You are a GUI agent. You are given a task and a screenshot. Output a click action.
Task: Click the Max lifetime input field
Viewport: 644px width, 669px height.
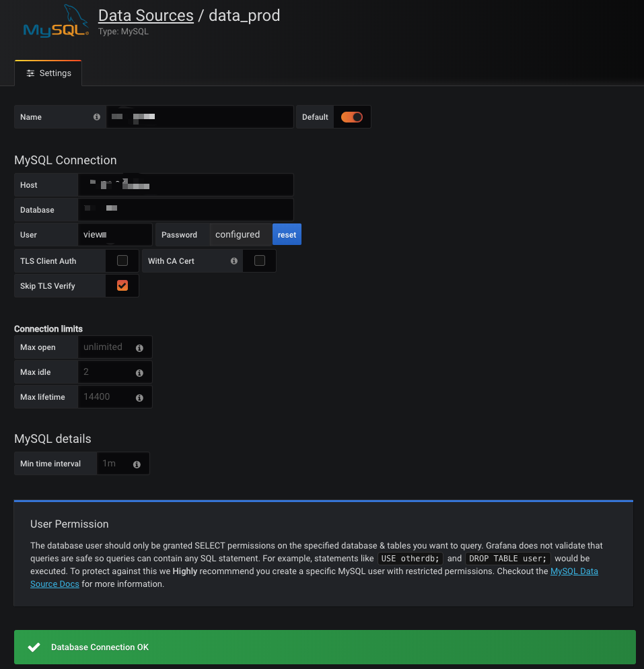click(115, 396)
